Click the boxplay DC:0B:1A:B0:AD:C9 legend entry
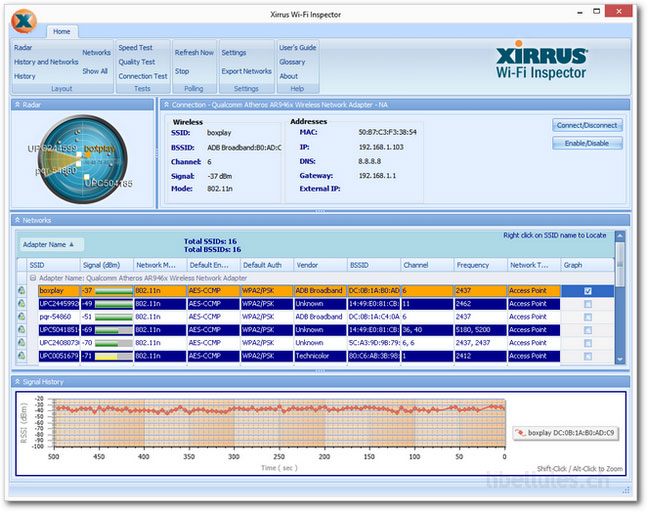The image size is (648, 512). coord(566,433)
